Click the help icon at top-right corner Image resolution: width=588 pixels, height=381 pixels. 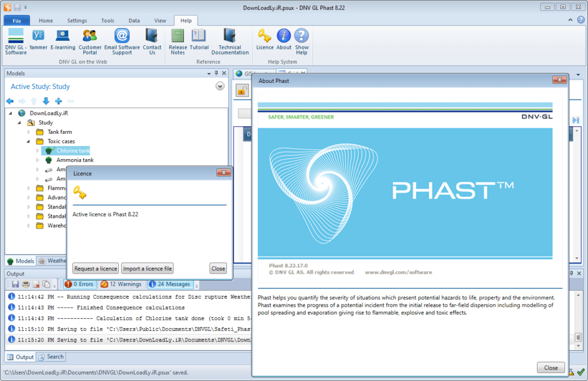click(581, 20)
